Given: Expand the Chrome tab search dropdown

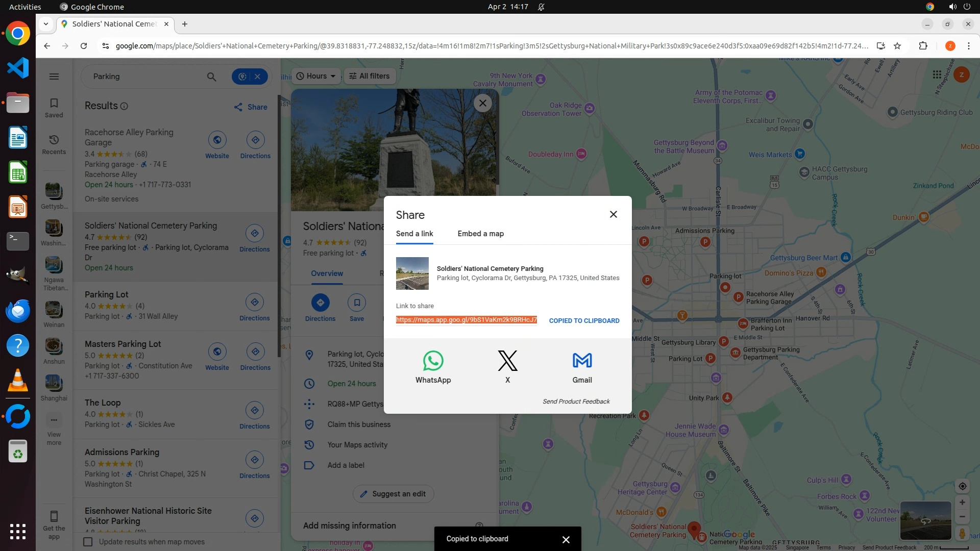Looking at the screenshot, I should tap(46, 24).
